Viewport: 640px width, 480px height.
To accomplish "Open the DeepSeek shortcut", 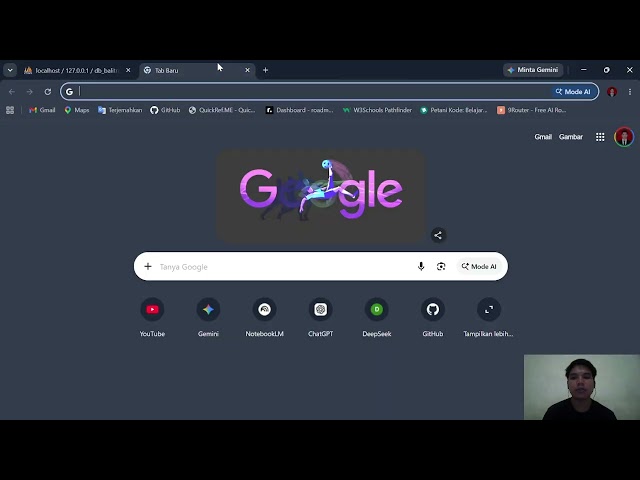I will click(377, 317).
